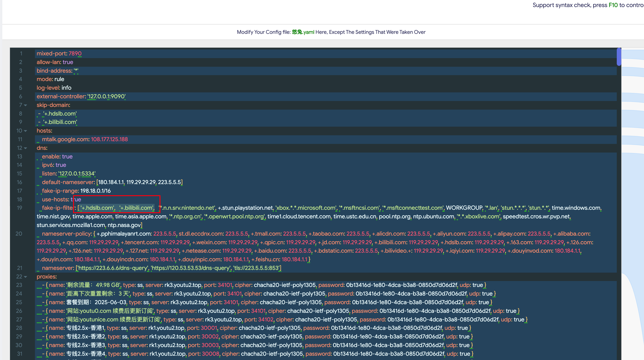Collapse the skip-domain section fold arrow
Screen dimensions: 644x360
click(x=25, y=105)
